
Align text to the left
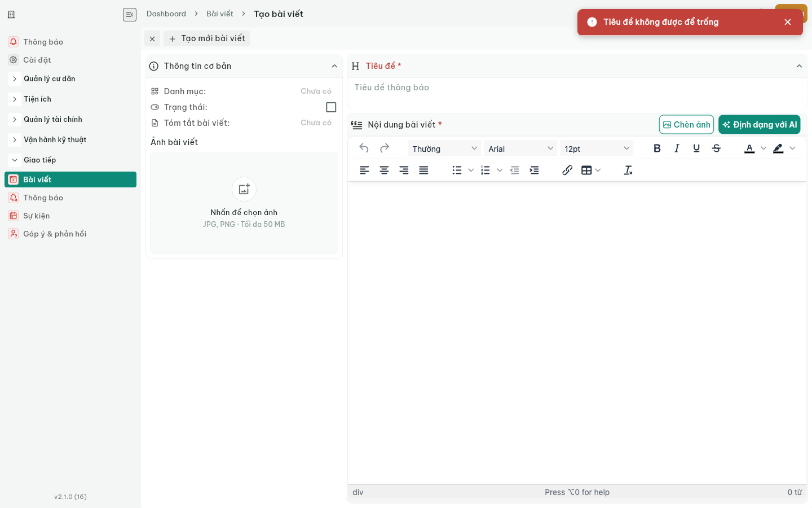click(x=364, y=170)
